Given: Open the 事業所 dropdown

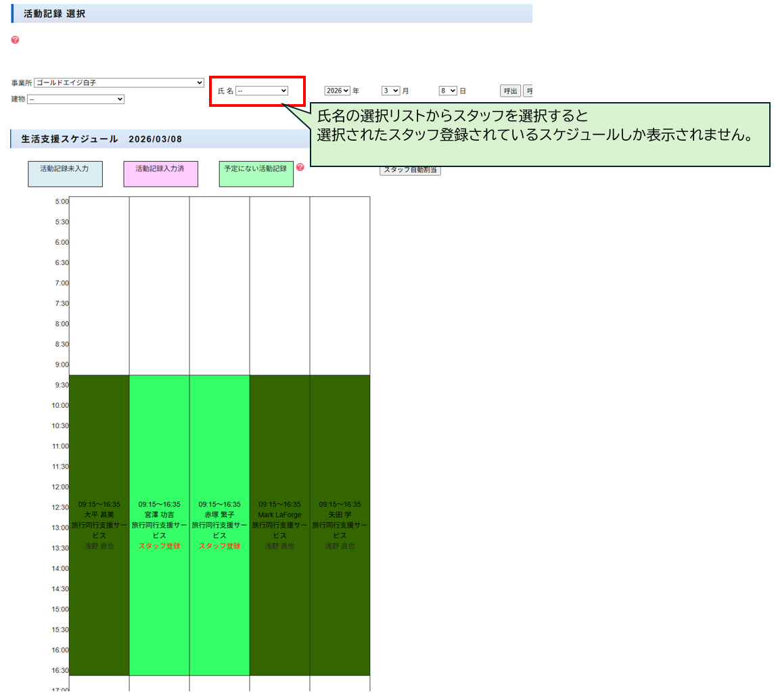Looking at the screenshot, I should 119,83.
